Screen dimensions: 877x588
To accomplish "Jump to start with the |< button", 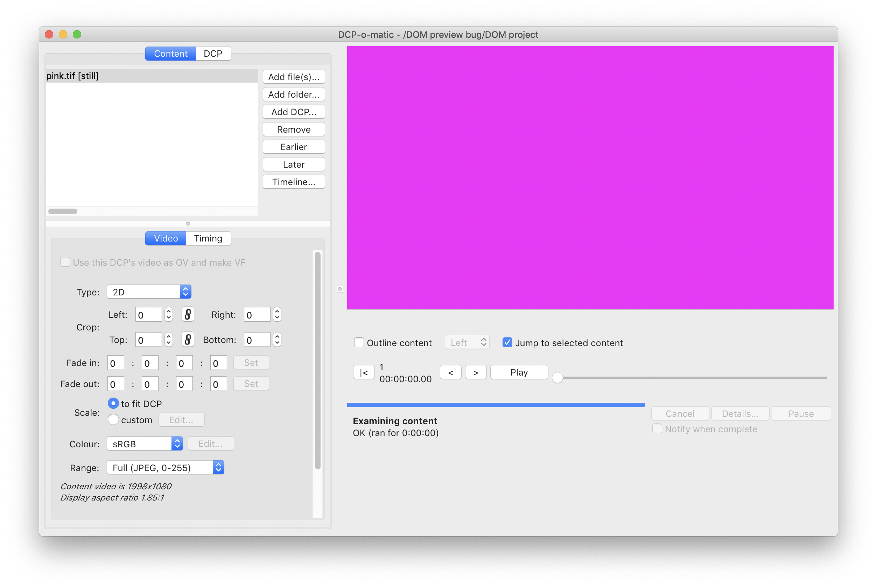I will click(x=363, y=372).
